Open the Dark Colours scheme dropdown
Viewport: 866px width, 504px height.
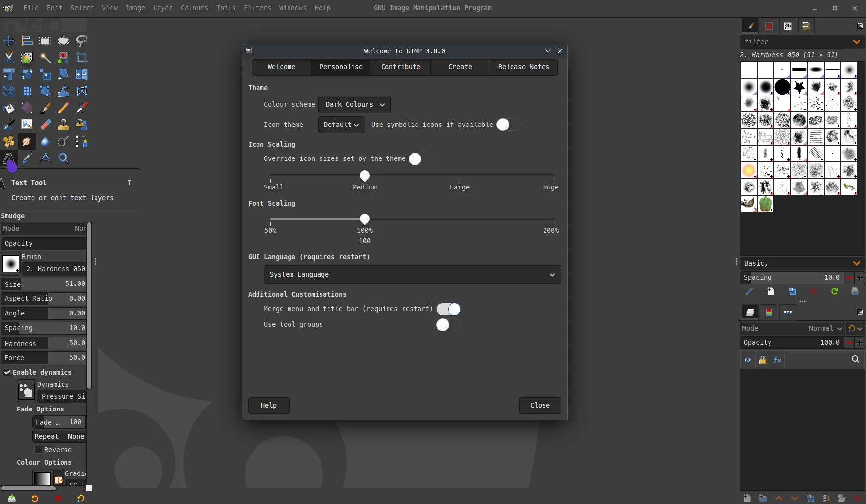pyautogui.click(x=354, y=105)
